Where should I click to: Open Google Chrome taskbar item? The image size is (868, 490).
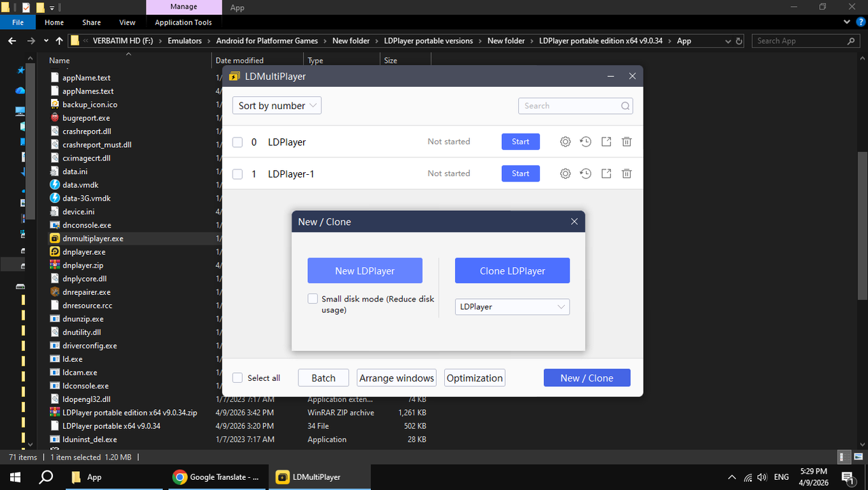(217, 477)
